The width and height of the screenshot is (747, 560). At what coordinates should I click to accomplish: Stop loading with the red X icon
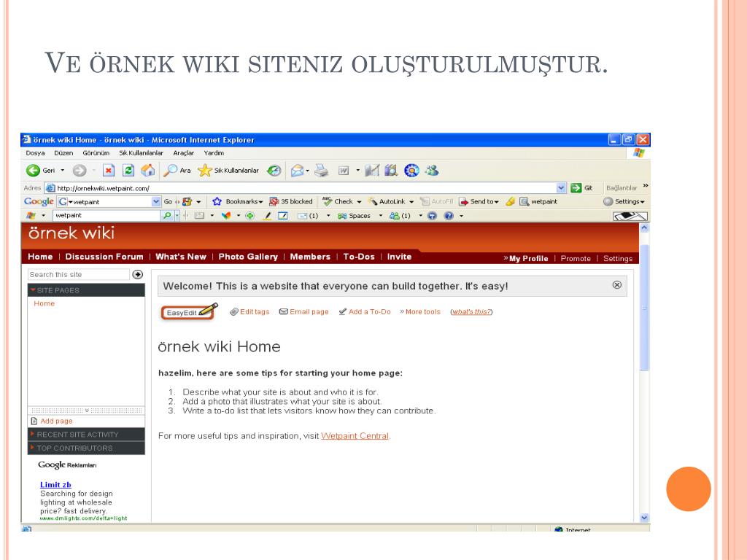109,171
